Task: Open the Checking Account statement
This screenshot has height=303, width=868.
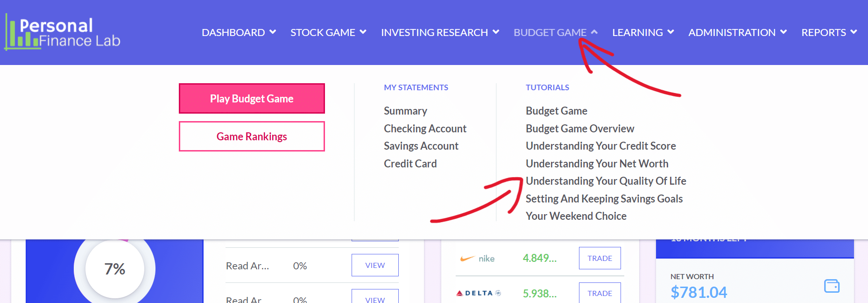Action: (x=425, y=129)
